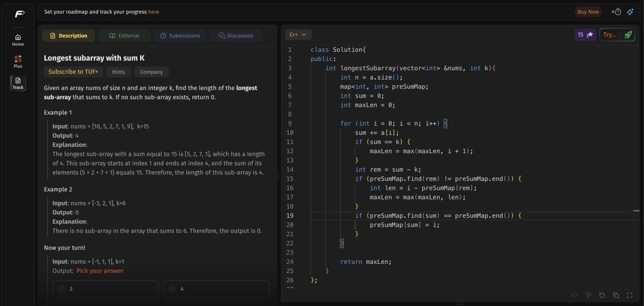Open the Track section in sidebar
This screenshot has height=306, width=644.
pos(18,83)
